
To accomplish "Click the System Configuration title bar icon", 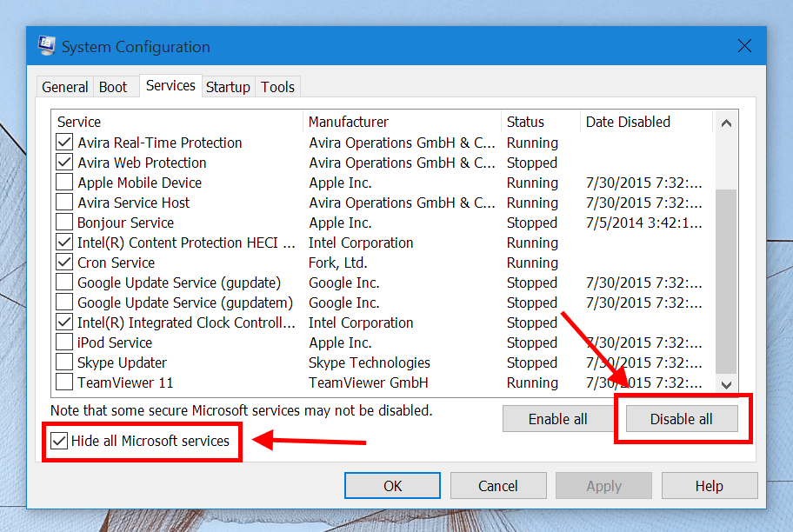I will (47, 46).
